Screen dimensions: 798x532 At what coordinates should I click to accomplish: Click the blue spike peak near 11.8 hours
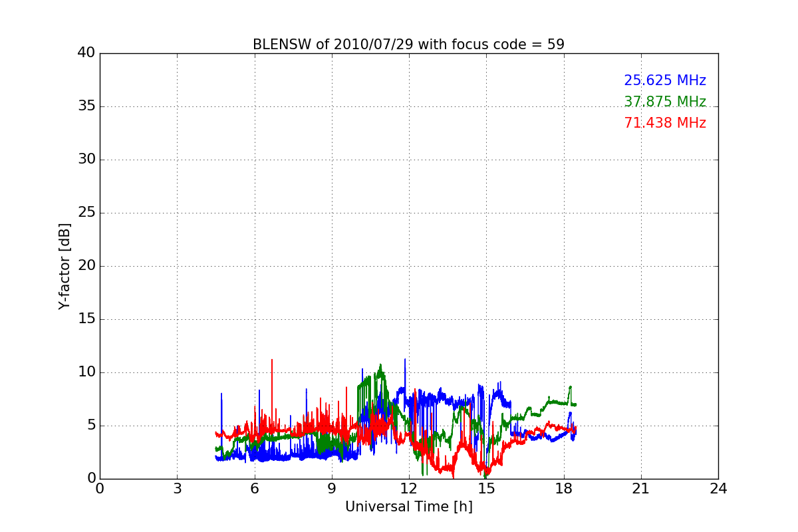(x=404, y=360)
